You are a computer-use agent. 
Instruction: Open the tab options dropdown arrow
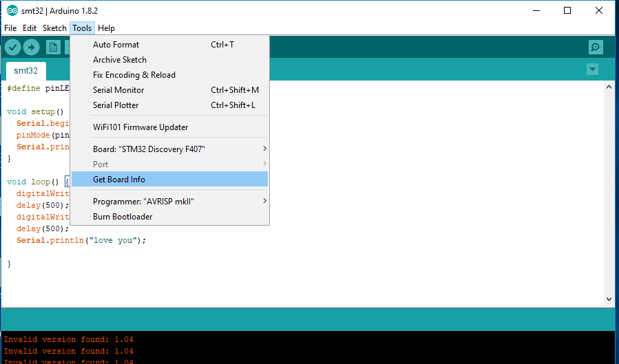[592, 69]
